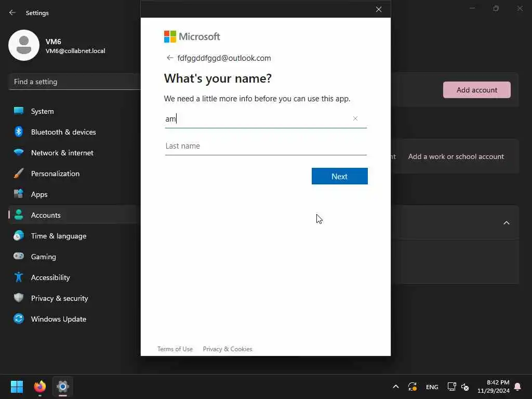532x399 pixels.
Task: Click the Apps icon in the sidebar
Action: coord(19,194)
